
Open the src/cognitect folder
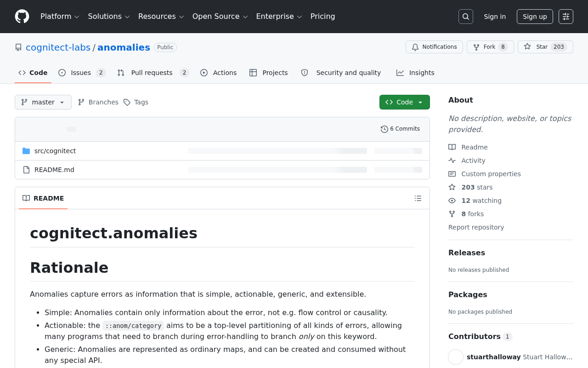[x=55, y=151]
